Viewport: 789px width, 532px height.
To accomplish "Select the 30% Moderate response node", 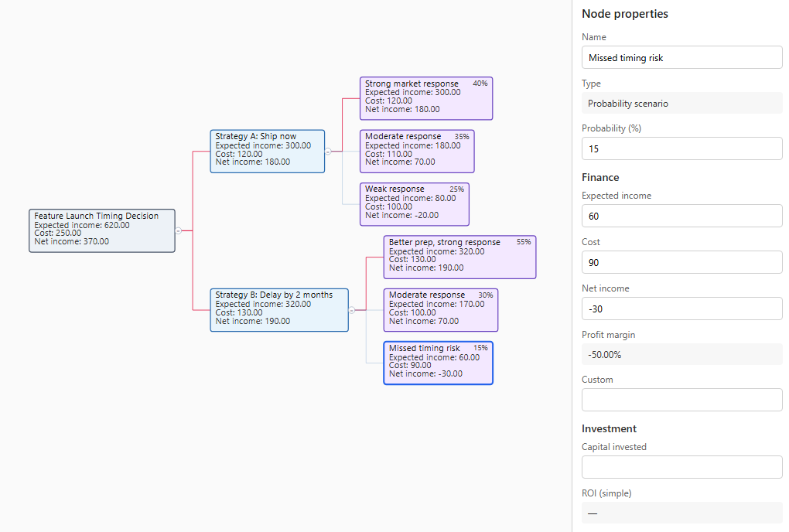I will click(440, 309).
